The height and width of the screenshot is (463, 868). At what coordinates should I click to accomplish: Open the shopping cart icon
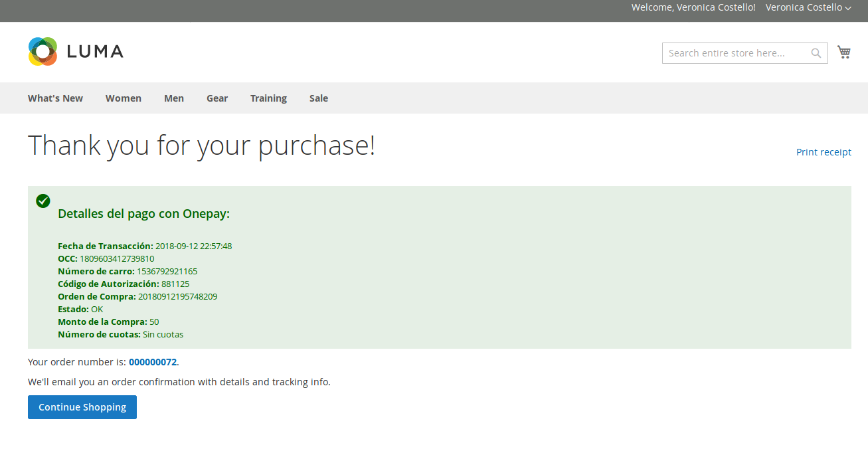[844, 52]
